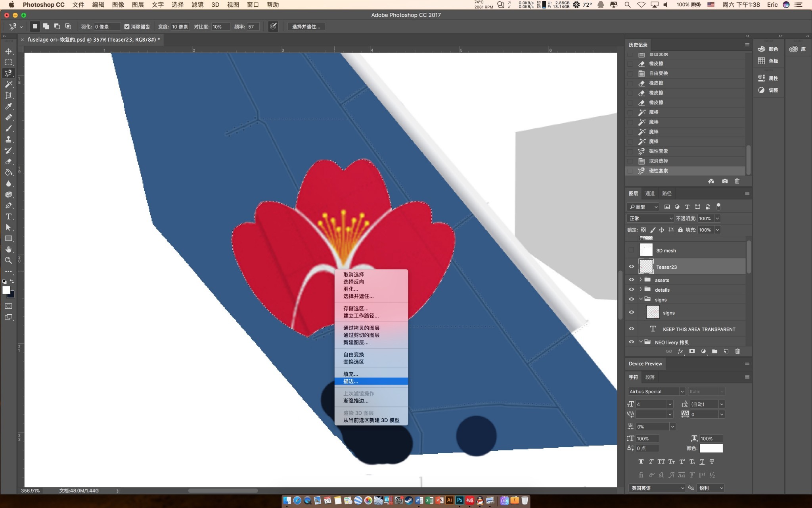Select the Hand tool
The height and width of the screenshot is (508, 812).
click(x=8, y=249)
